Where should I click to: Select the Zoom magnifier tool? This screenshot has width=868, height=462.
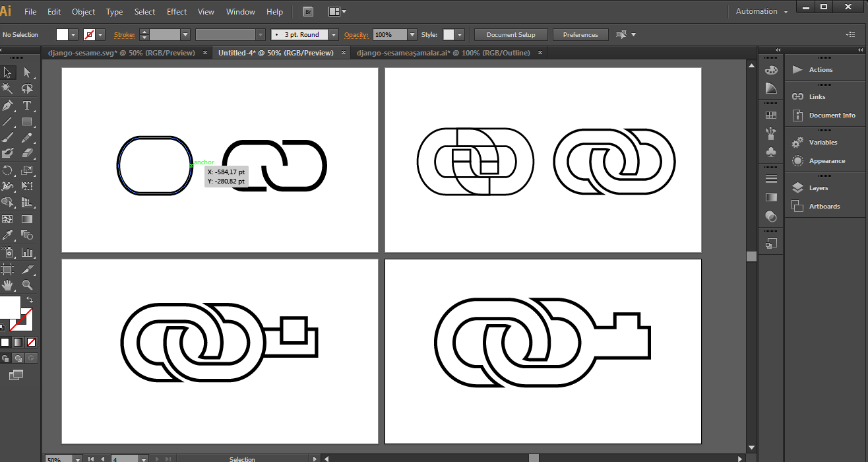[x=27, y=285]
